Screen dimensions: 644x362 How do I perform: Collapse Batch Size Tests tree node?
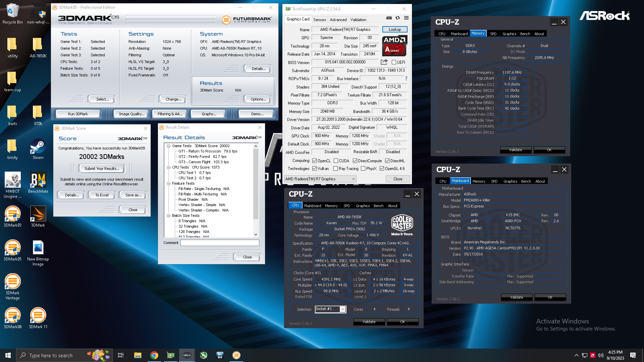coord(169,216)
